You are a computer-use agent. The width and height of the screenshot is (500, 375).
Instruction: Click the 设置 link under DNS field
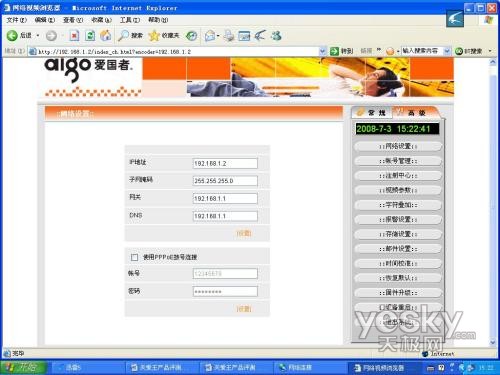point(244,233)
